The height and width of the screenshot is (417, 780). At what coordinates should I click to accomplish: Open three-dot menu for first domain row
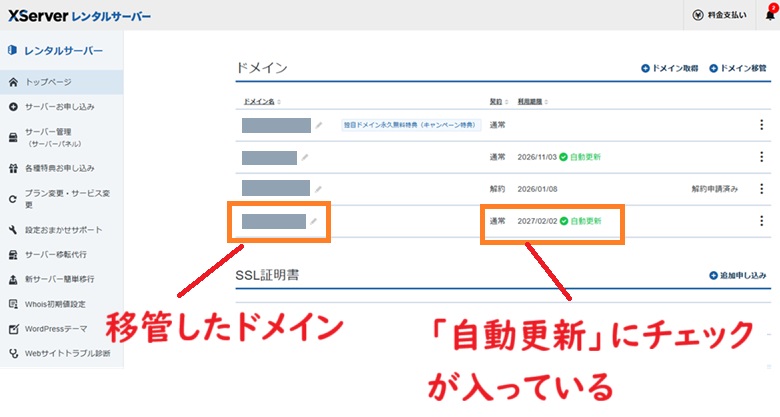click(761, 126)
